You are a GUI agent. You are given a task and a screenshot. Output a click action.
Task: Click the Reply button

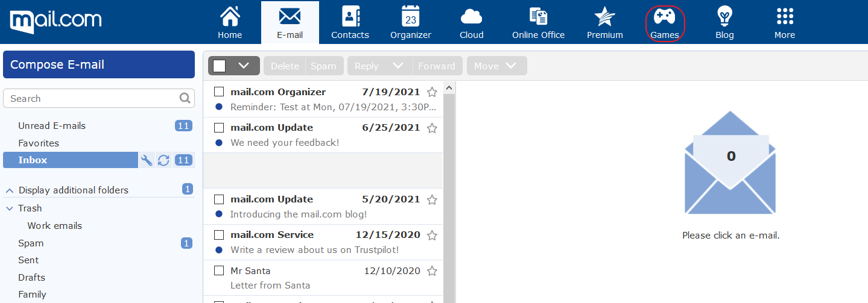click(367, 66)
